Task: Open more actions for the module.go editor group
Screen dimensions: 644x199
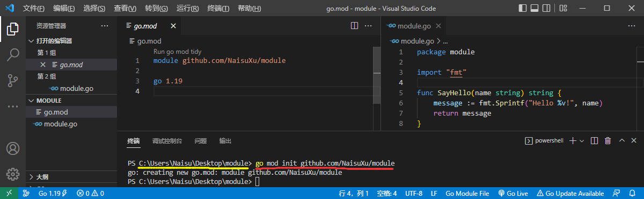Action: 632,26
